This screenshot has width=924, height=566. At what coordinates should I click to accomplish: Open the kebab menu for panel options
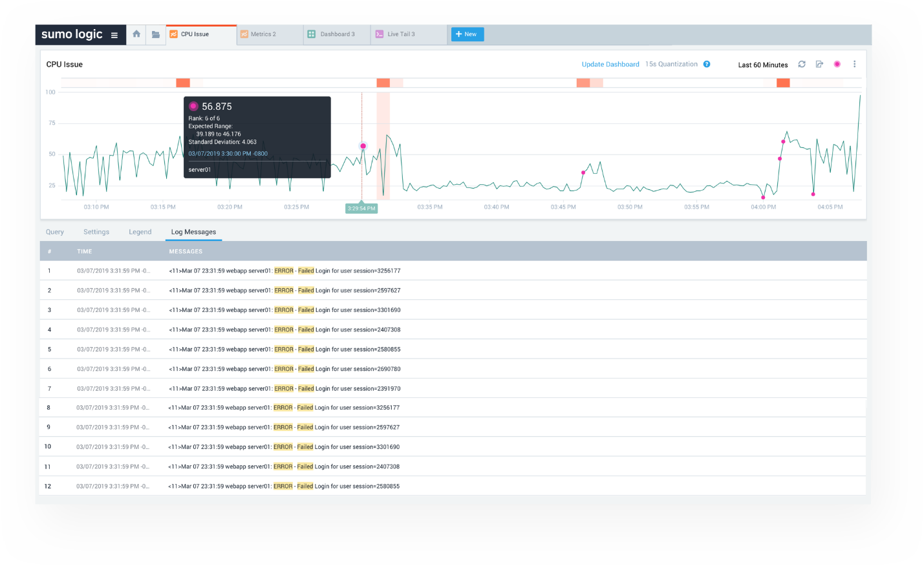(854, 64)
